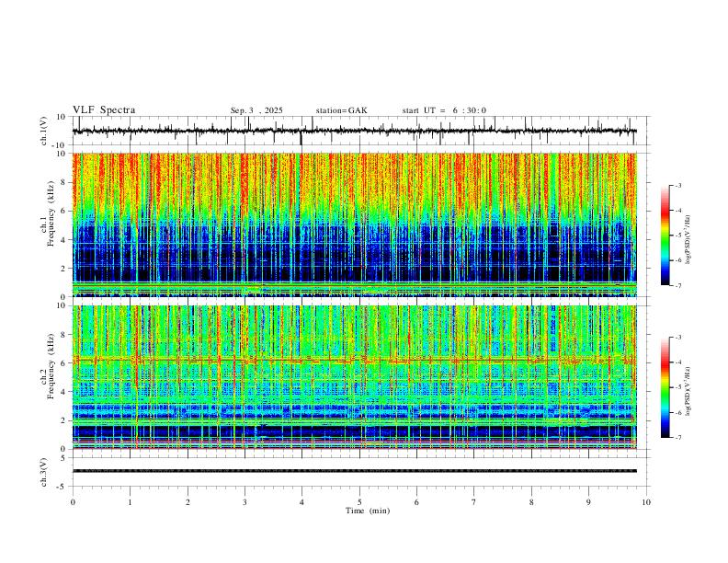This screenshot has width=728, height=563.
Task: Click the '-3' label on upper color bar
Action: tap(678, 186)
